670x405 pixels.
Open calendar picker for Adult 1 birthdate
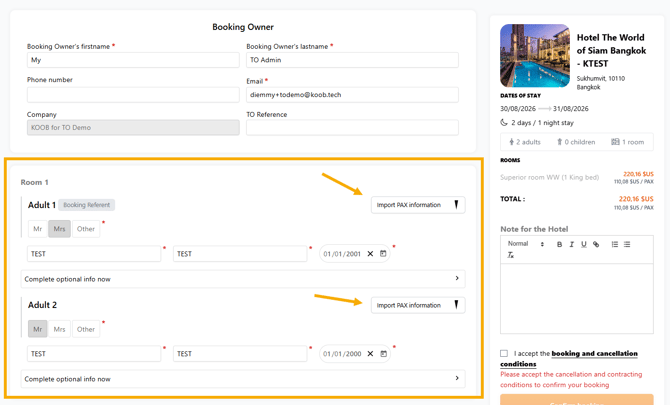coord(383,254)
